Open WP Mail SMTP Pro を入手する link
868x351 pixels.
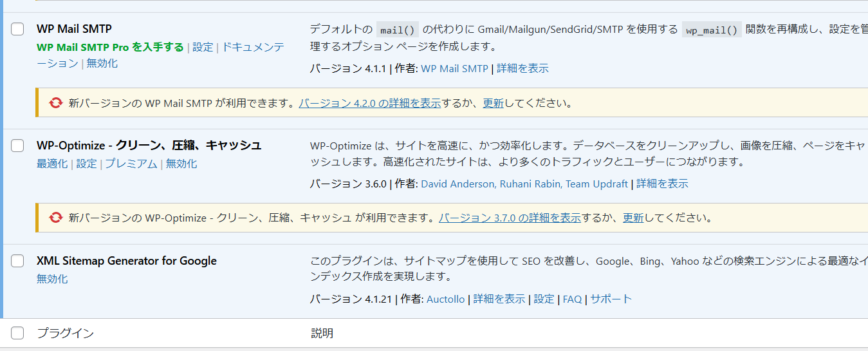click(110, 47)
